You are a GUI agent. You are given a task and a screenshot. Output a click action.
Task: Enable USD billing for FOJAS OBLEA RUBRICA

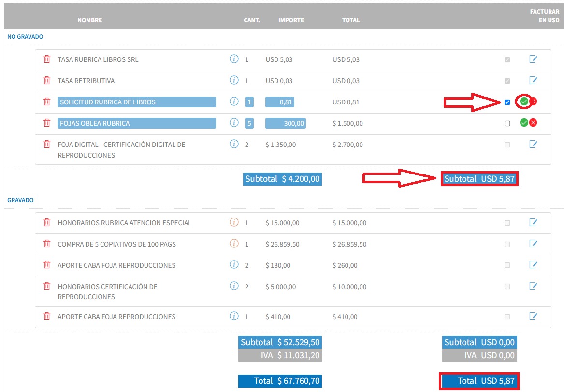click(507, 123)
